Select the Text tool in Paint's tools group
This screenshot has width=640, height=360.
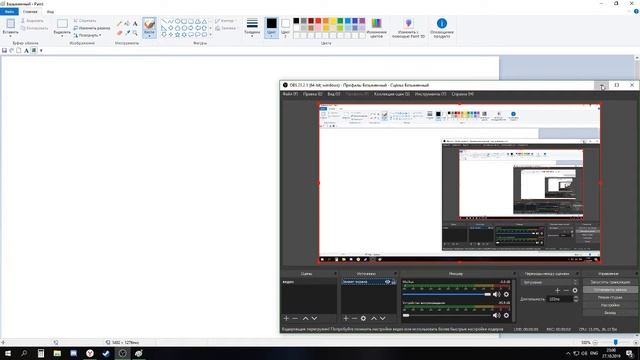click(x=135, y=24)
